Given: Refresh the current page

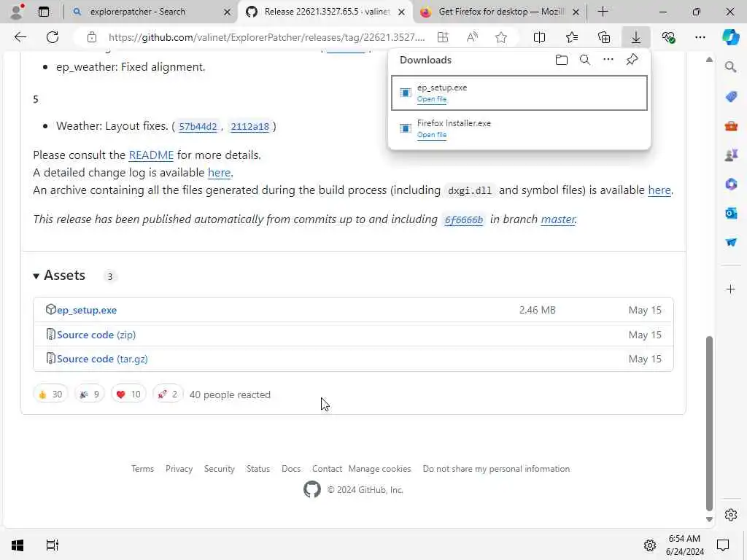Looking at the screenshot, I should click(53, 37).
